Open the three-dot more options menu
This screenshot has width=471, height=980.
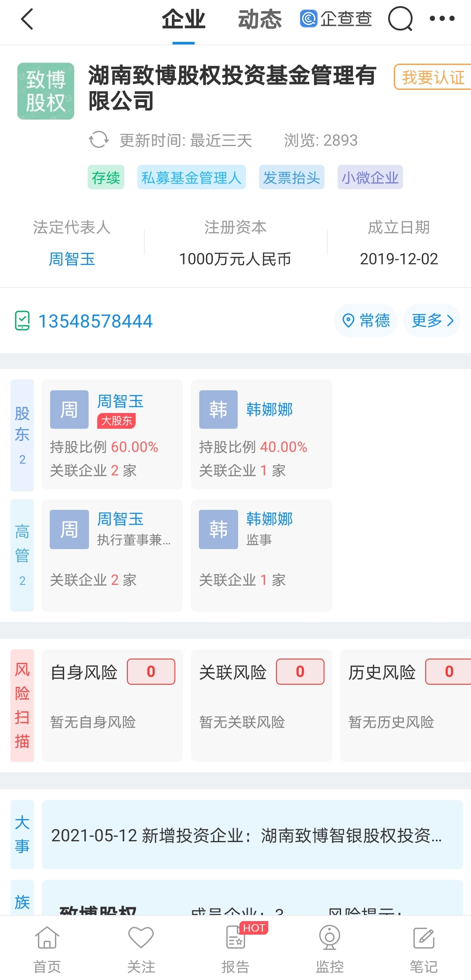tap(442, 19)
